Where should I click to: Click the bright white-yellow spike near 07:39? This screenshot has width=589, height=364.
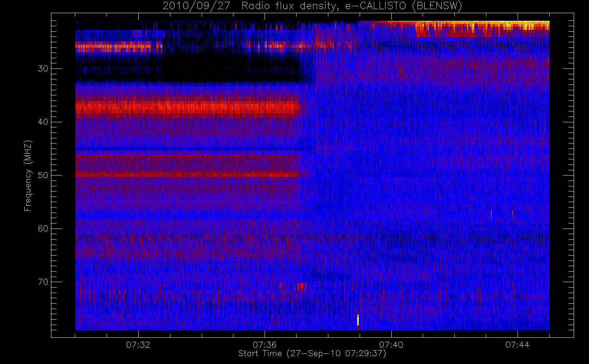(358, 320)
